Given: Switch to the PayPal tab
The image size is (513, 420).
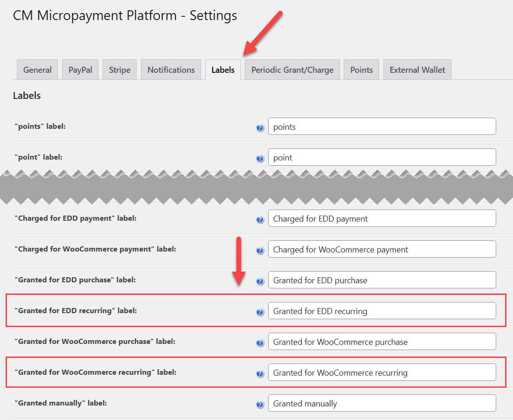Looking at the screenshot, I should 80,70.
